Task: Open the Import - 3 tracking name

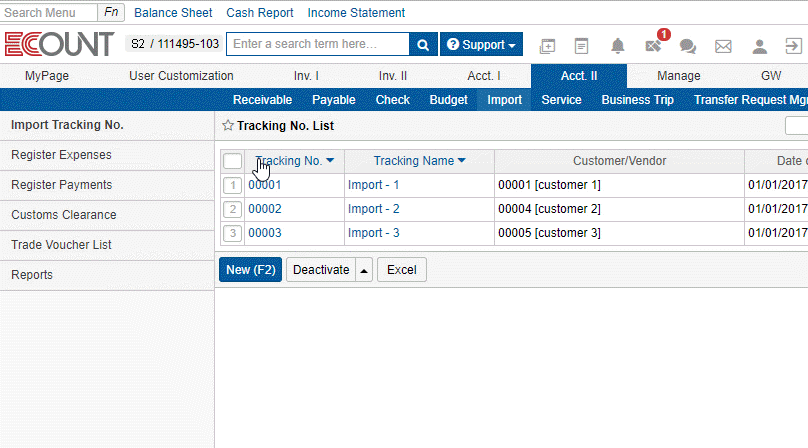Action: click(x=374, y=233)
